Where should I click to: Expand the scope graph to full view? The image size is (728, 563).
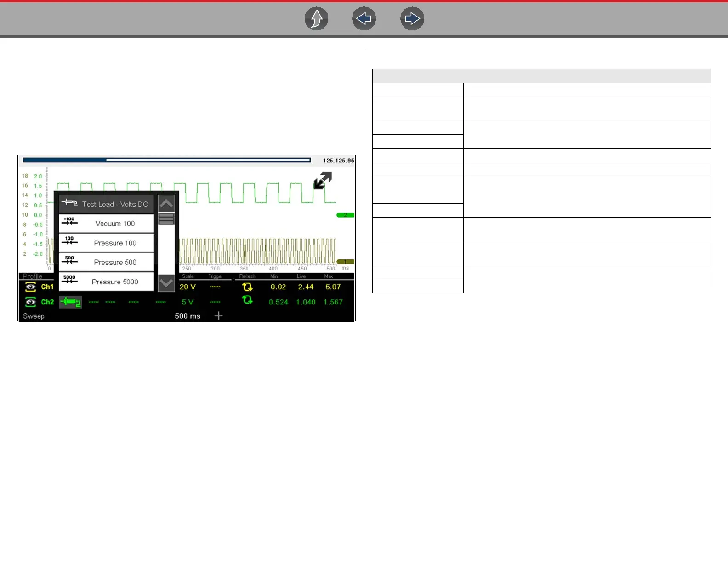(323, 180)
